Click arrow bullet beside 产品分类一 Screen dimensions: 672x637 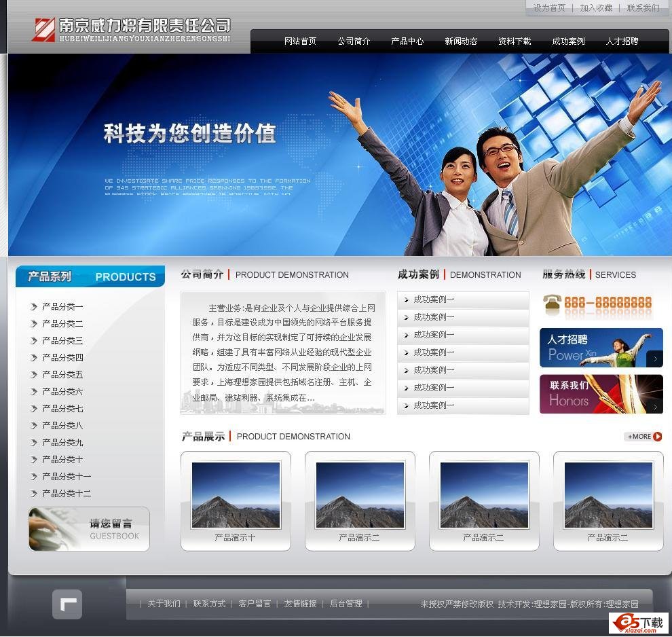[x=34, y=307]
